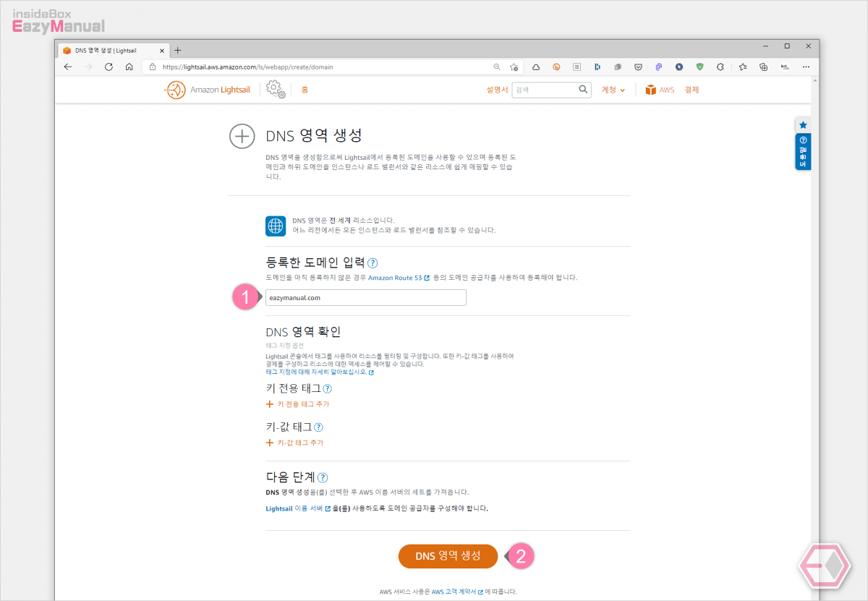Image resolution: width=868 pixels, height=601 pixels.
Task: Click the cloud extension icon
Action: [536, 67]
